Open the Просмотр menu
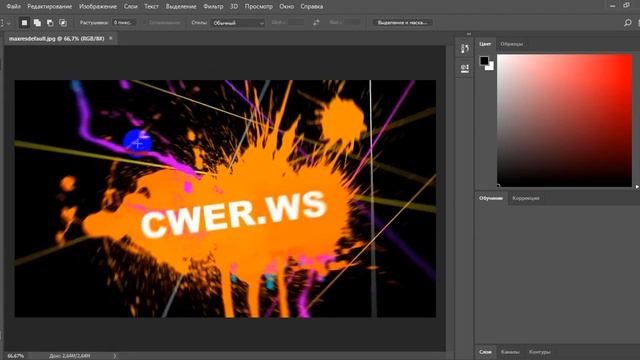 tap(258, 7)
